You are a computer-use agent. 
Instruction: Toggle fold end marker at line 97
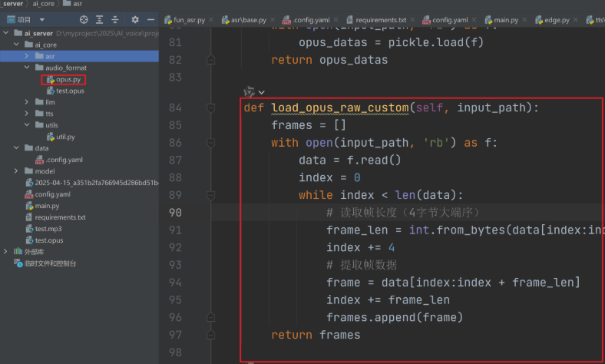coord(210,335)
